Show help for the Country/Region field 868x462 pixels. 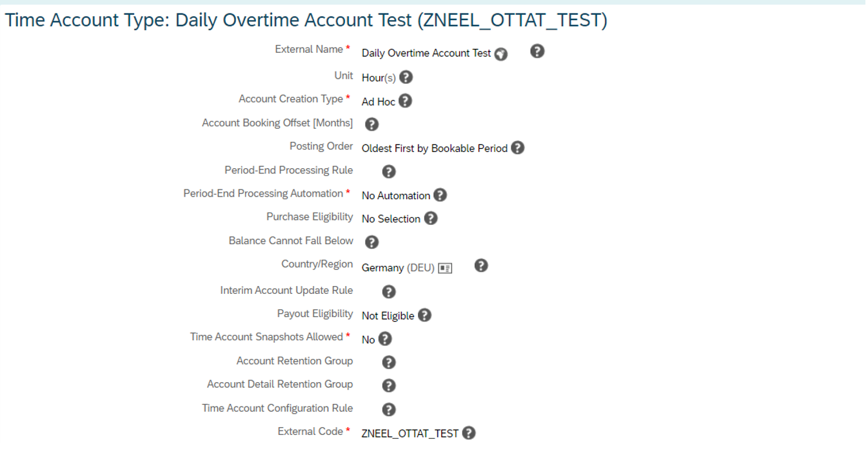[481, 265]
